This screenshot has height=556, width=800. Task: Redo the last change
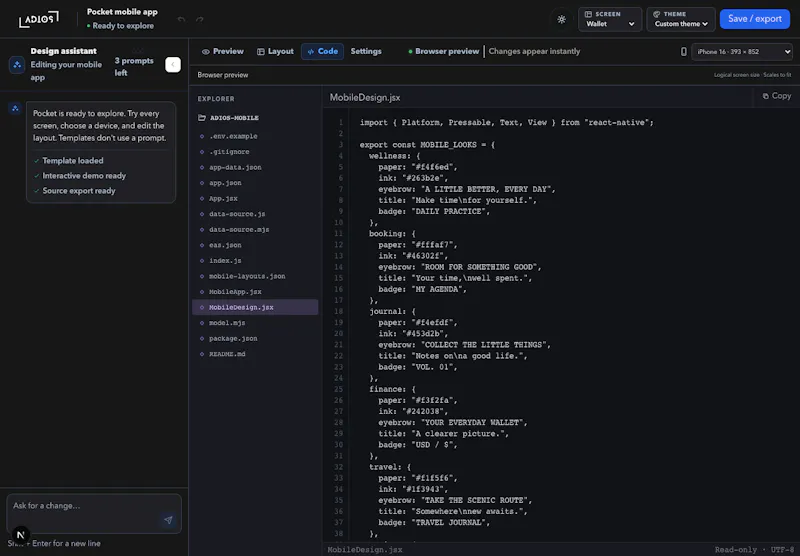pyautogui.click(x=199, y=19)
